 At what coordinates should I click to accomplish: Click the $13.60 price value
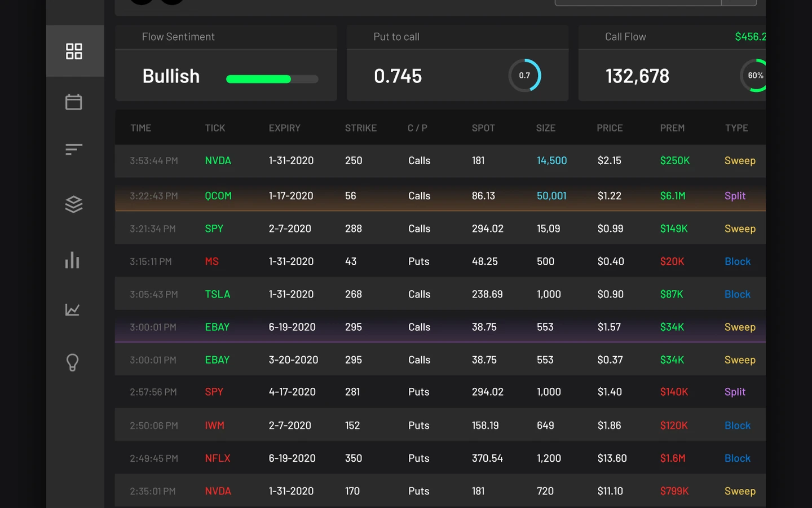point(612,458)
